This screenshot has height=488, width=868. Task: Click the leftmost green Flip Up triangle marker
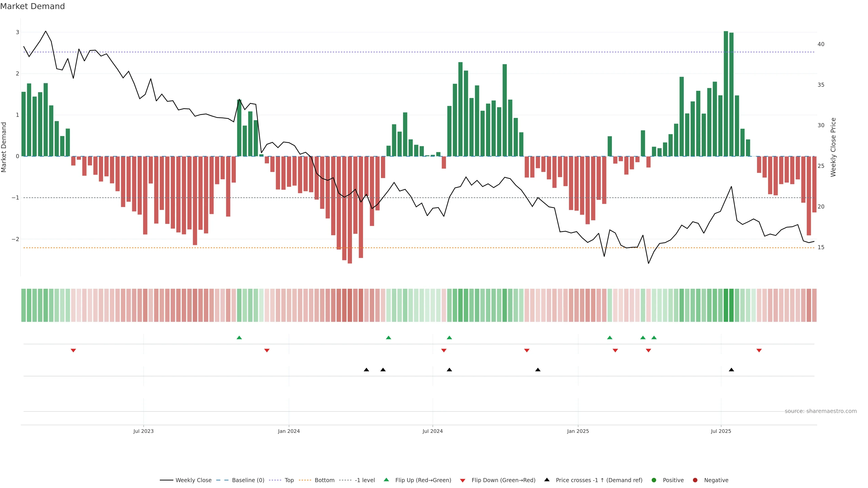coord(239,338)
